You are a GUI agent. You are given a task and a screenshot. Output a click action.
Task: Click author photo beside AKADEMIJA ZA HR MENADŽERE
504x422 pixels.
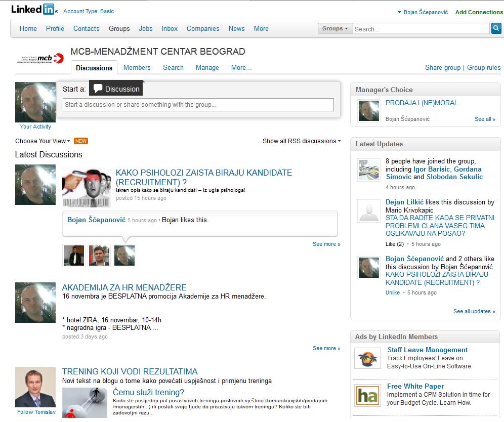tap(35, 303)
